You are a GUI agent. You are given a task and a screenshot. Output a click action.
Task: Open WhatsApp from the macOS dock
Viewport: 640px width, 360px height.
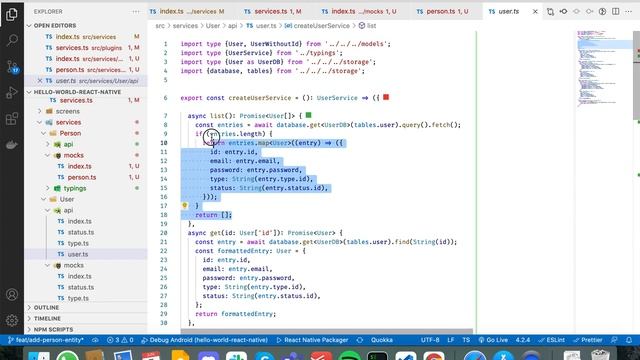pos(67,357)
